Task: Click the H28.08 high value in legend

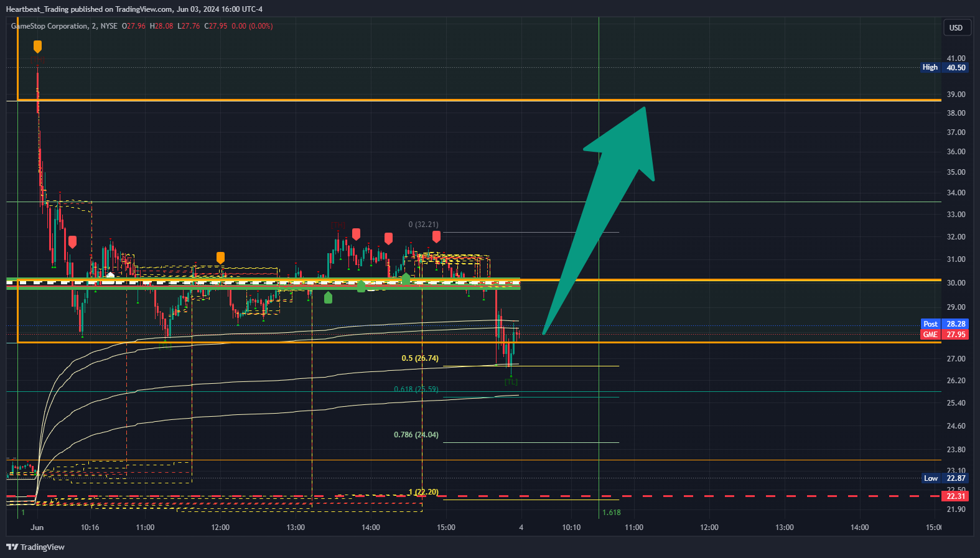Action: (162, 26)
